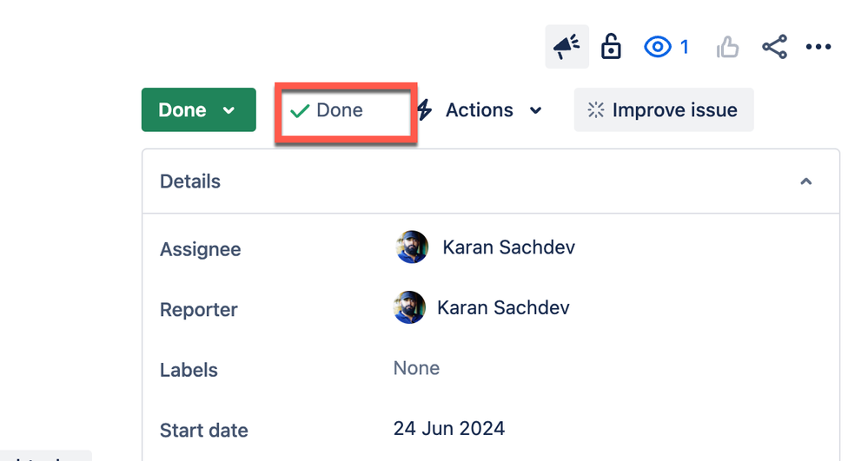Click the lightning bolt Actions icon
This screenshot has height=461, width=868.
click(425, 109)
